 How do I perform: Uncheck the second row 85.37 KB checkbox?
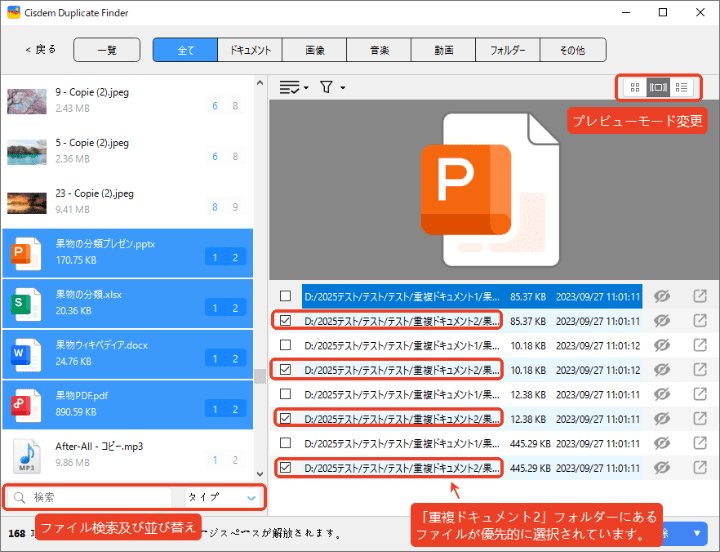point(286,321)
